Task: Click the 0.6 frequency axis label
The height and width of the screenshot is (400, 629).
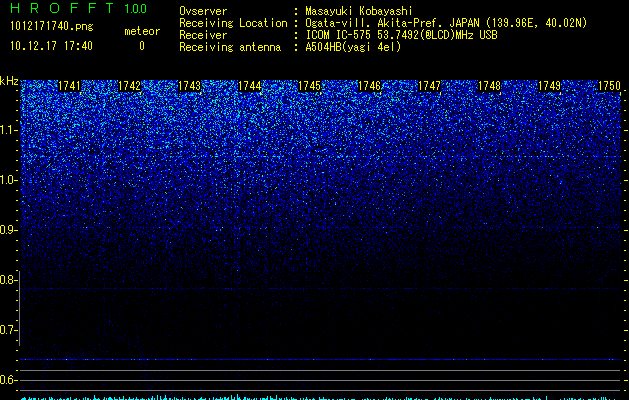Action: coord(8,380)
